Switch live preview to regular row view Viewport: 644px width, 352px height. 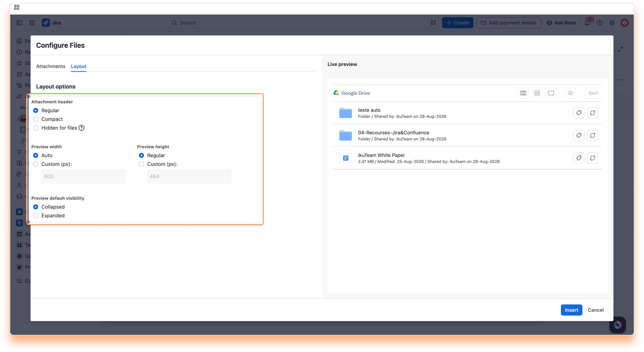point(523,93)
